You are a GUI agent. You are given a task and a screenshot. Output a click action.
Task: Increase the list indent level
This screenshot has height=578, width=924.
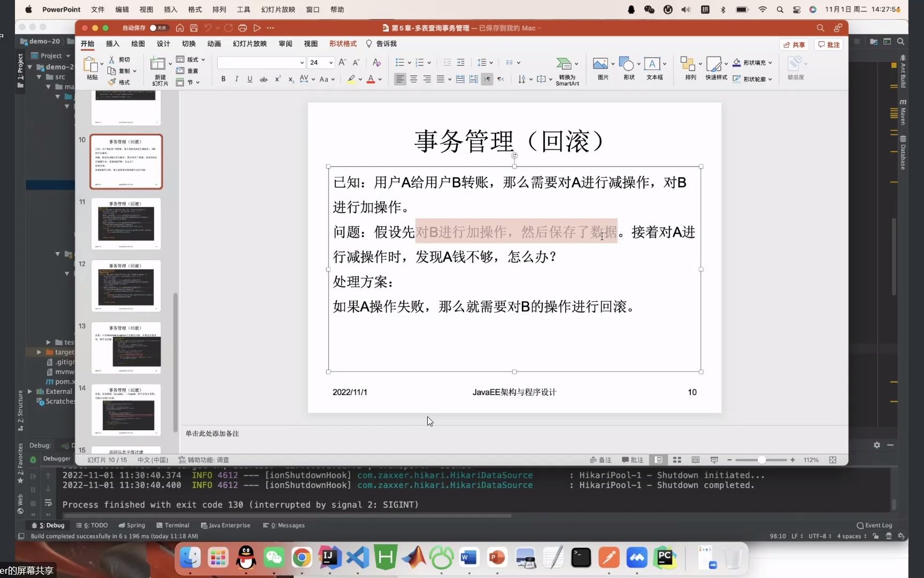pos(460,63)
